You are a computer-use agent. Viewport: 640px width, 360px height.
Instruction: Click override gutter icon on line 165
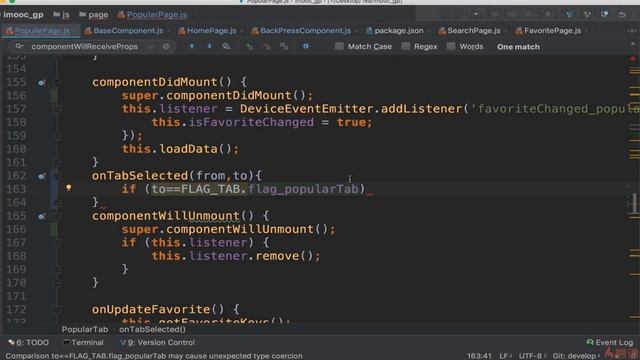[x=41, y=216]
